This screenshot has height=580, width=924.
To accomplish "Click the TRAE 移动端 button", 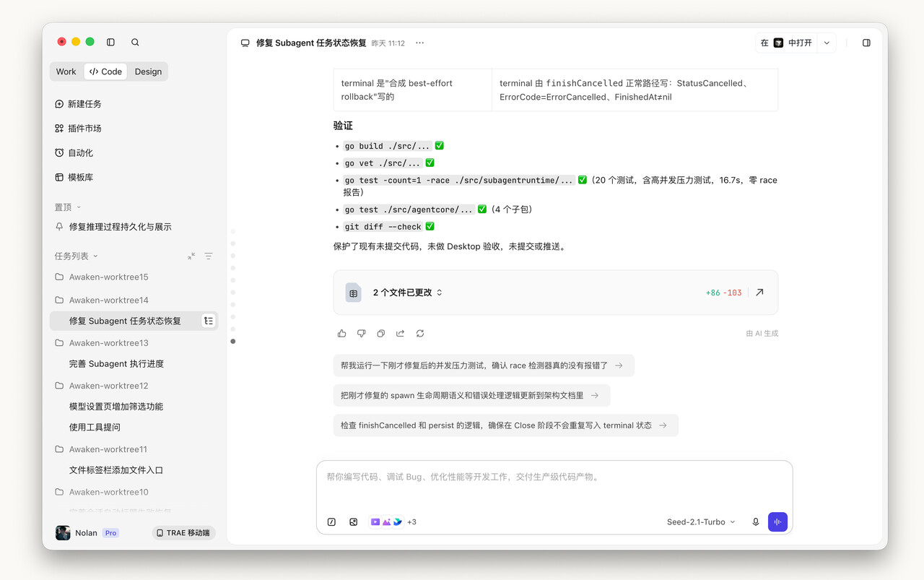I will [x=183, y=533].
